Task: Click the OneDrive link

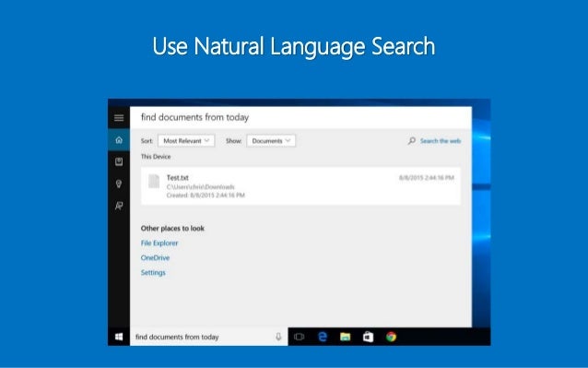Action: [155, 257]
